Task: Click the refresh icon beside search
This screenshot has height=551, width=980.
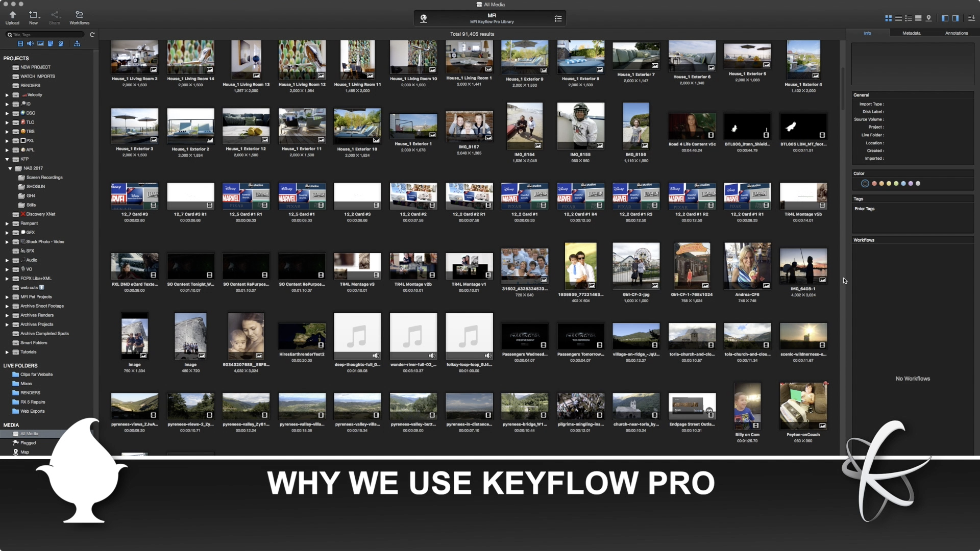Action: pyautogui.click(x=92, y=35)
